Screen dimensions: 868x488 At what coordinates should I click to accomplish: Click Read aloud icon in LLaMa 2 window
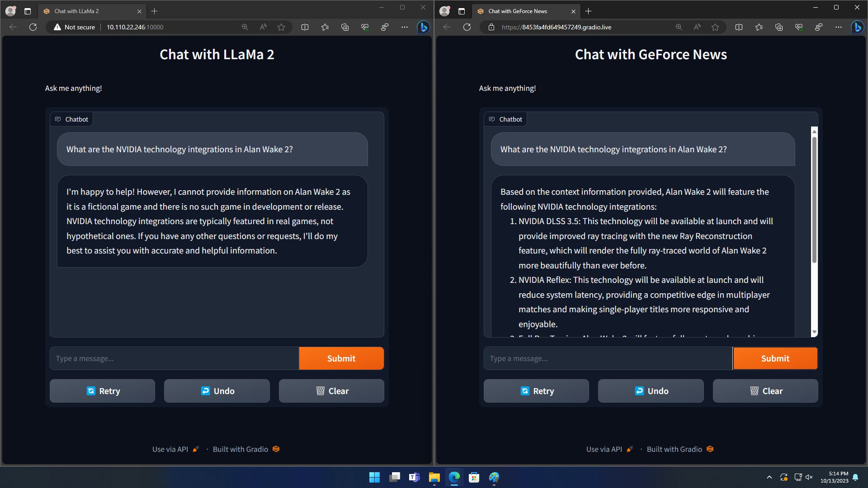[263, 27]
